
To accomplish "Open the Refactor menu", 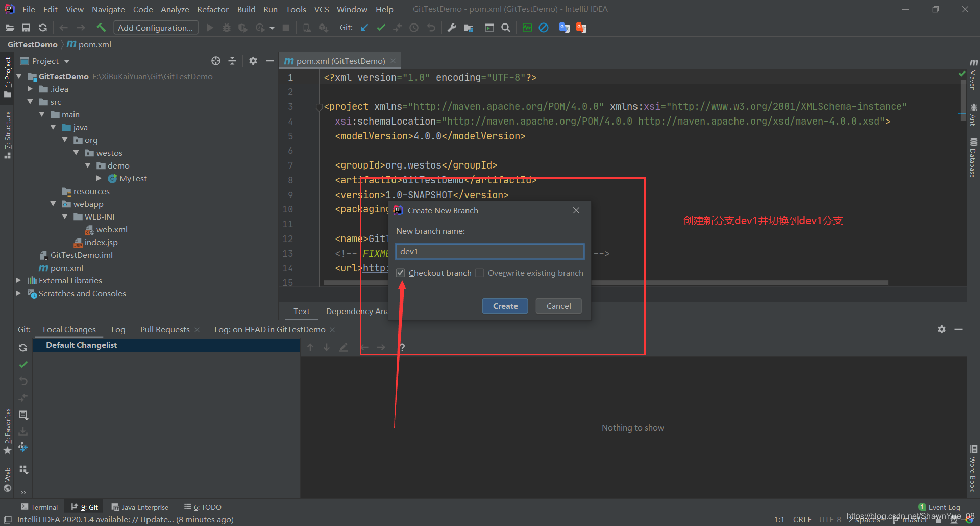I will tap(213, 9).
